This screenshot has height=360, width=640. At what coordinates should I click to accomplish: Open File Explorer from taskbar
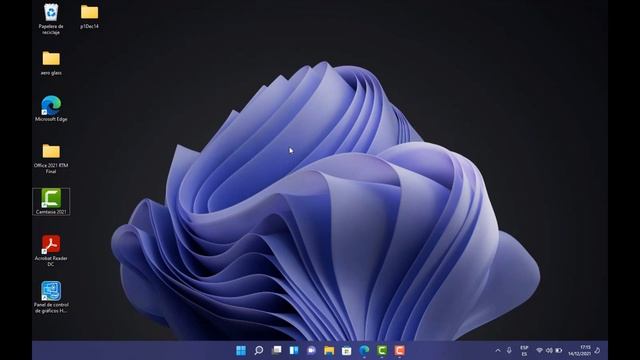[x=329, y=350]
